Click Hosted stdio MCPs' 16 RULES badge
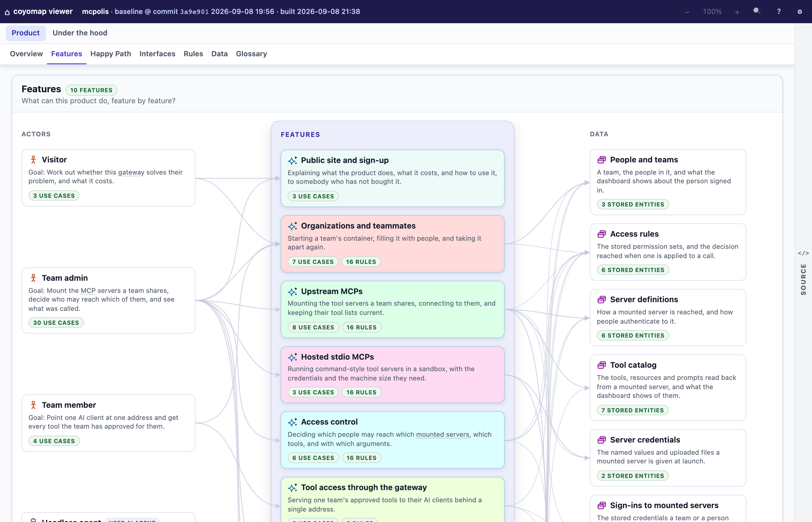 coord(361,392)
